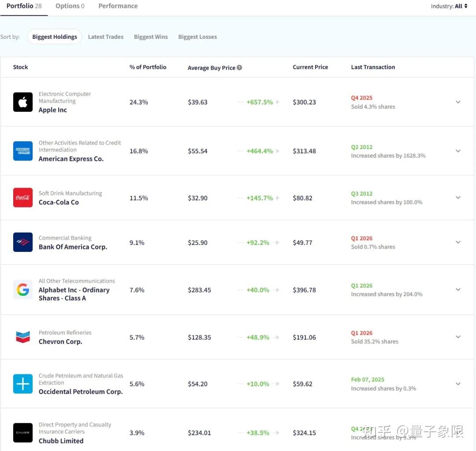The height and width of the screenshot is (451, 476).
Task: Switch to the Performance tab
Action: point(118,6)
